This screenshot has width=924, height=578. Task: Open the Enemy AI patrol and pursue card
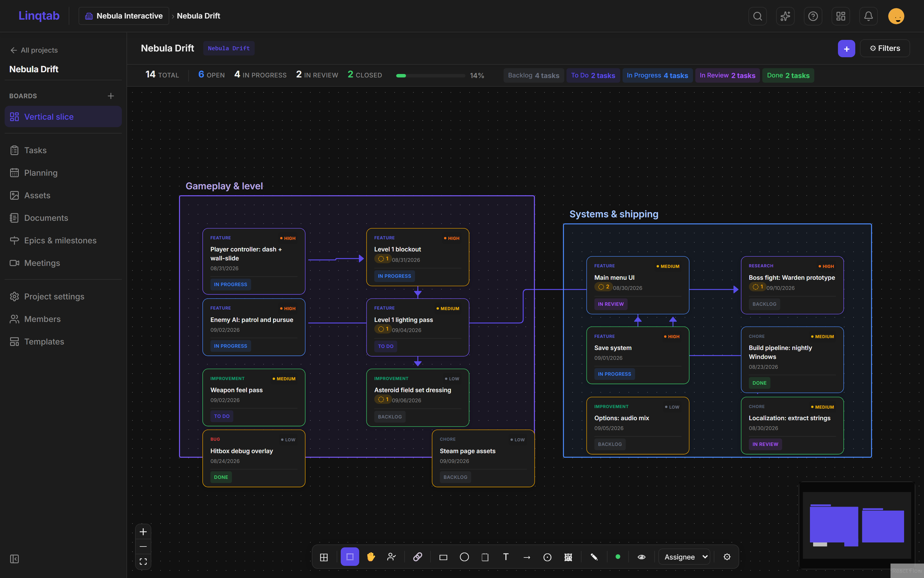tap(254, 327)
